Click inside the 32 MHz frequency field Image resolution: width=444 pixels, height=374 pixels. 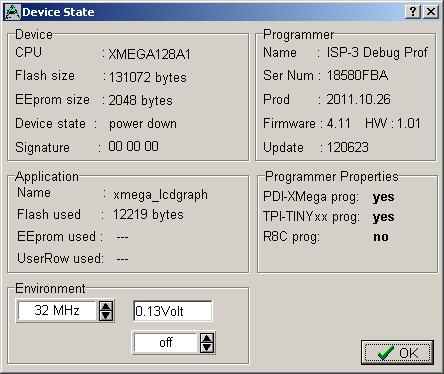pos(57,311)
